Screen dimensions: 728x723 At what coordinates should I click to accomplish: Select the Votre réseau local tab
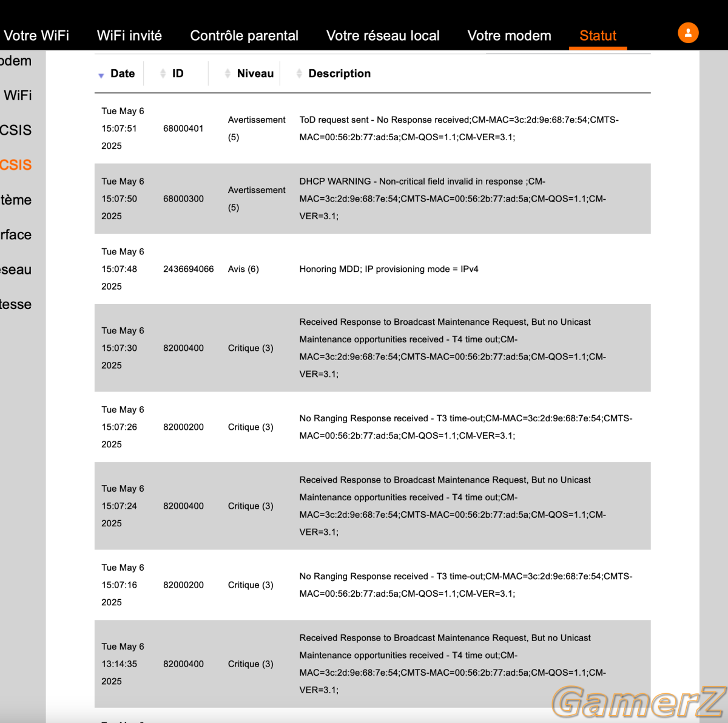(383, 36)
